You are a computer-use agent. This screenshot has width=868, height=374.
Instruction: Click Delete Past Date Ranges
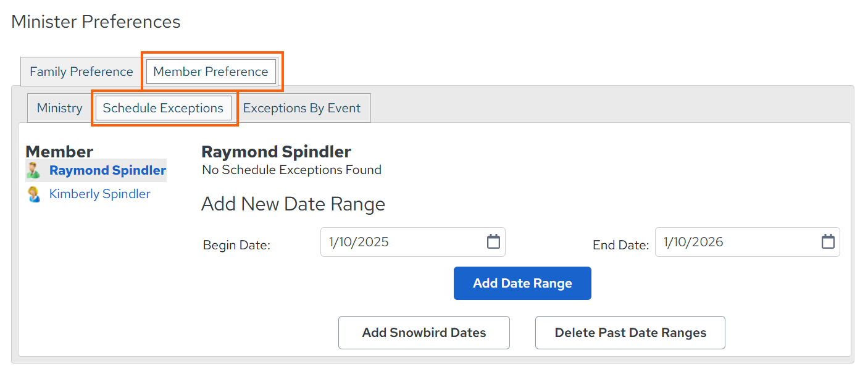pyautogui.click(x=630, y=333)
